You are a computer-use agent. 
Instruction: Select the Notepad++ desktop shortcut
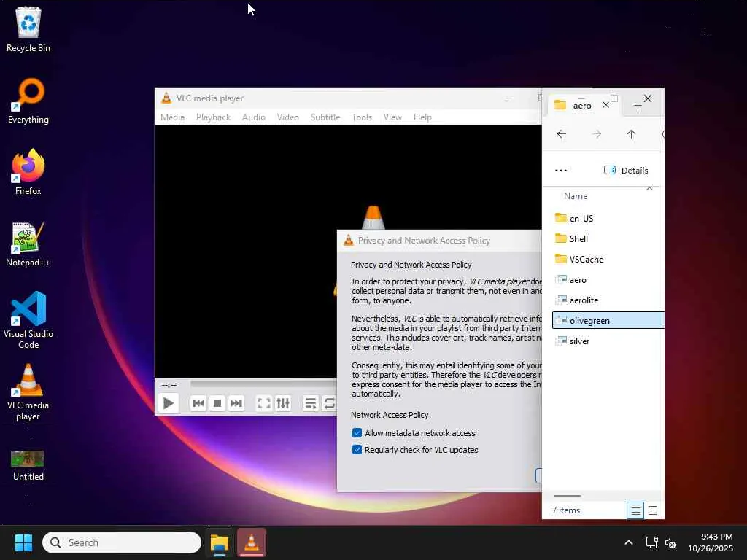pyautogui.click(x=28, y=244)
